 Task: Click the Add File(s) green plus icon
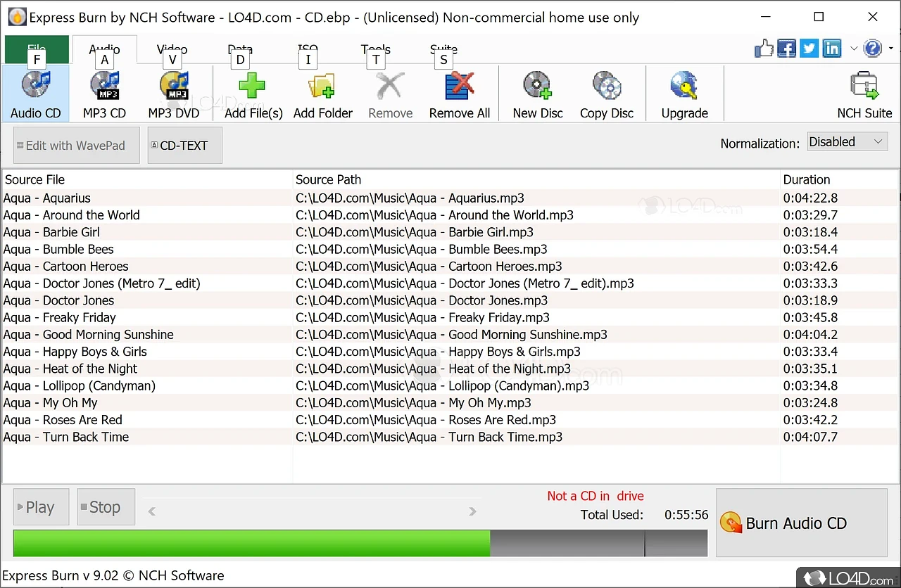(252, 86)
